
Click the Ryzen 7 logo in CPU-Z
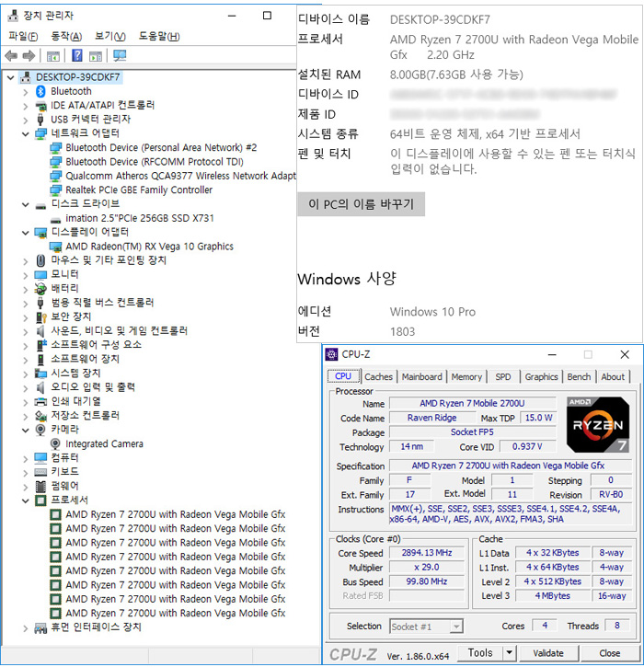[x=598, y=425]
